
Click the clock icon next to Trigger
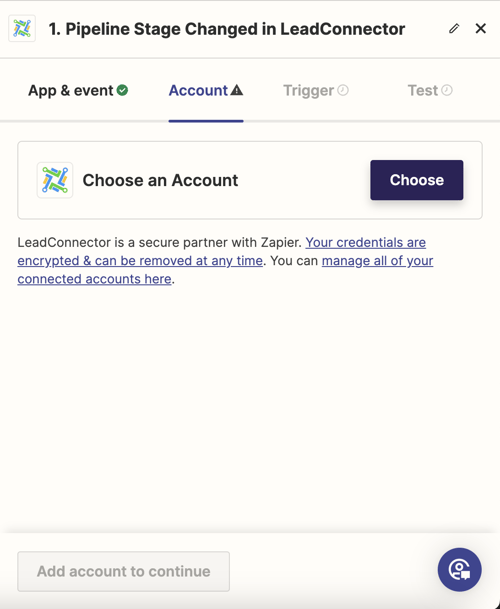coord(343,90)
